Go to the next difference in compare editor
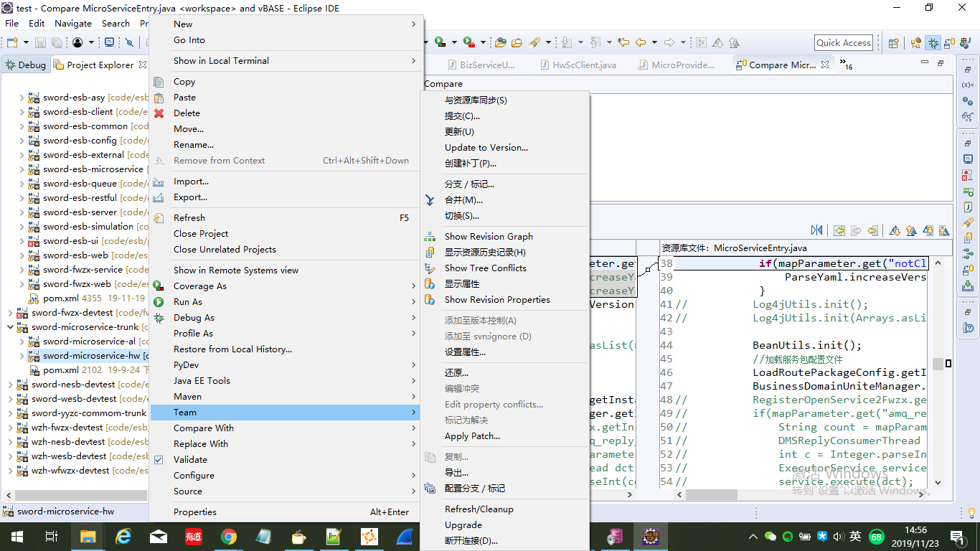The image size is (980, 551). (x=895, y=230)
